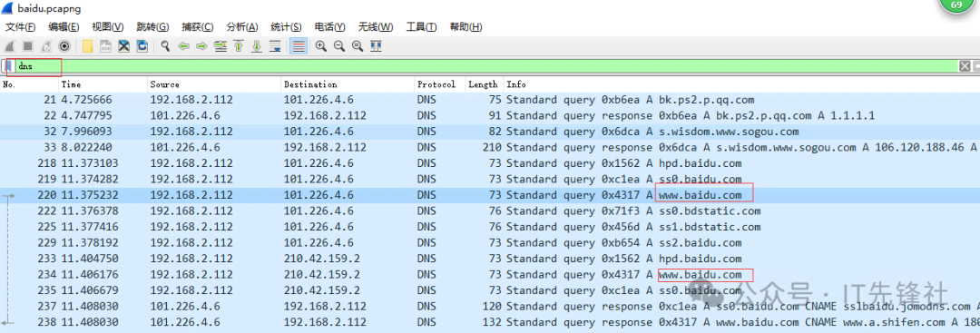Select packet 237 response with sslbaidu.jomodns.com
Screen dimensions: 980x333
[490, 307]
